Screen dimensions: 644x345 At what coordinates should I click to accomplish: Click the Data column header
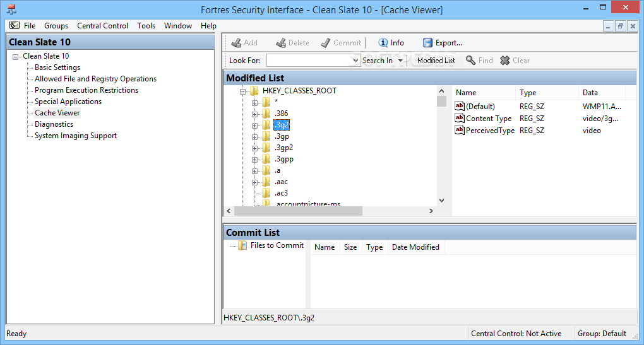click(602, 93)
